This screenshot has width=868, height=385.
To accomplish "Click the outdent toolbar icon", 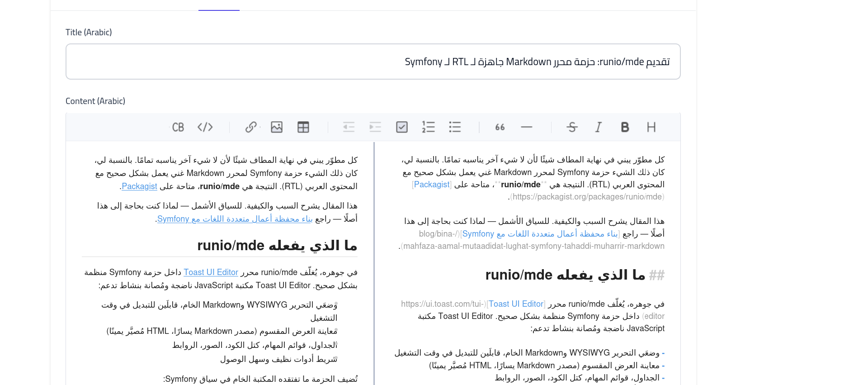I will click(349, 127).
